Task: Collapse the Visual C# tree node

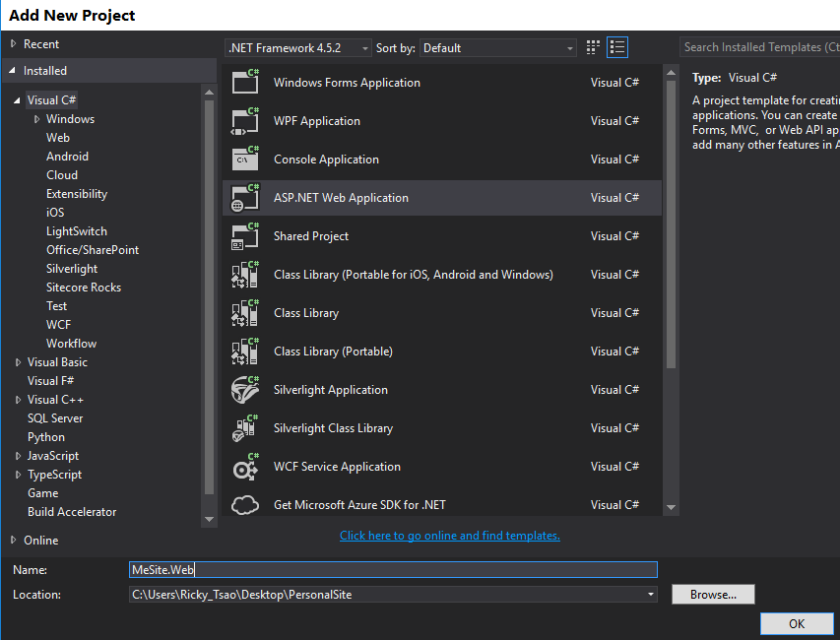Action: (17, 100)
